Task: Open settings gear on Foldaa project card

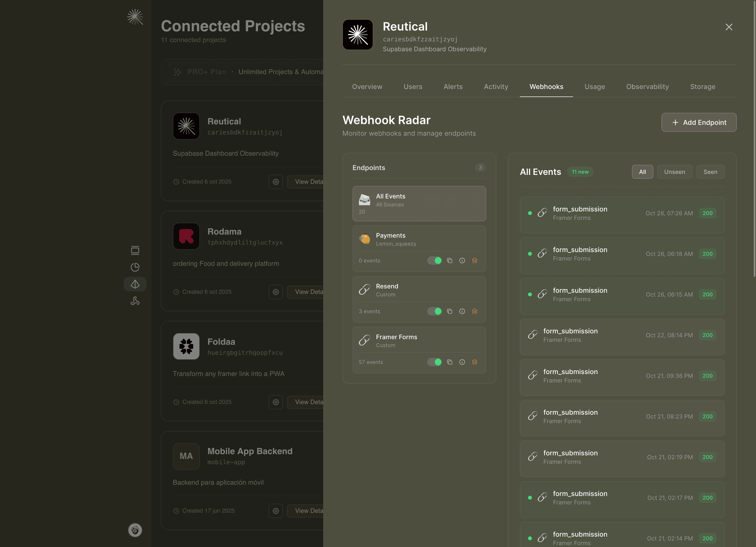Action: (276, 402)
